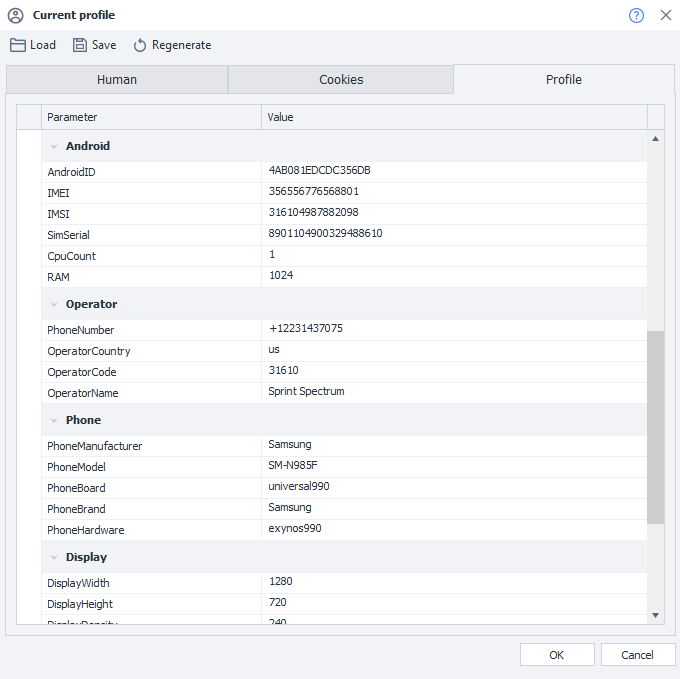Edit the PhoneNumber value field
The image size is (680, 679).
(454, 329)
